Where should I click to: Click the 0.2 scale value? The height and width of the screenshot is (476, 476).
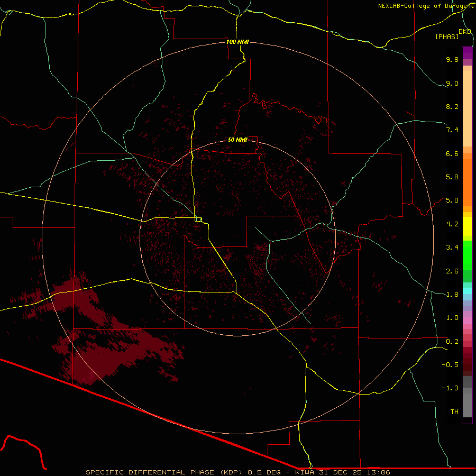pos(452,342)
